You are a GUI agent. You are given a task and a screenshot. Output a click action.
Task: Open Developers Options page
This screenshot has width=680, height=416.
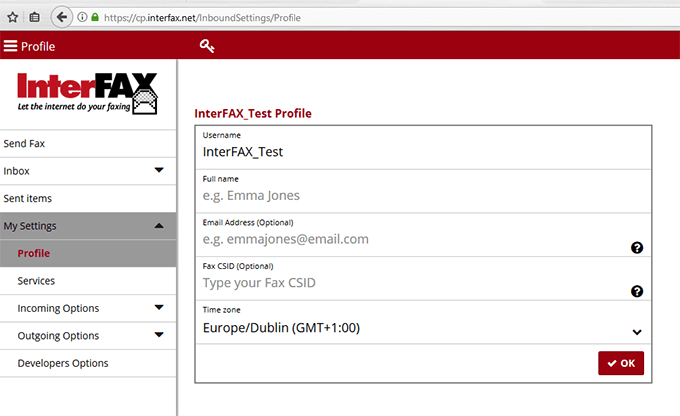click(x=88, y=363)
